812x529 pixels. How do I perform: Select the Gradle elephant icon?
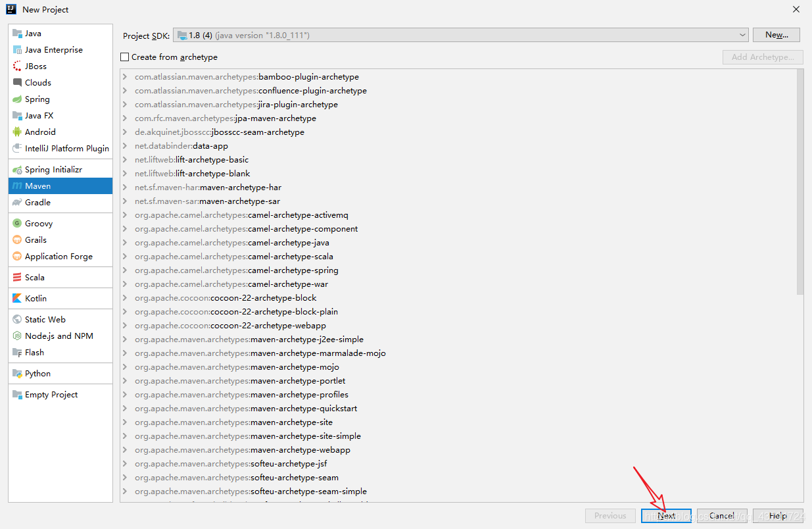click(x=17, y=203)
